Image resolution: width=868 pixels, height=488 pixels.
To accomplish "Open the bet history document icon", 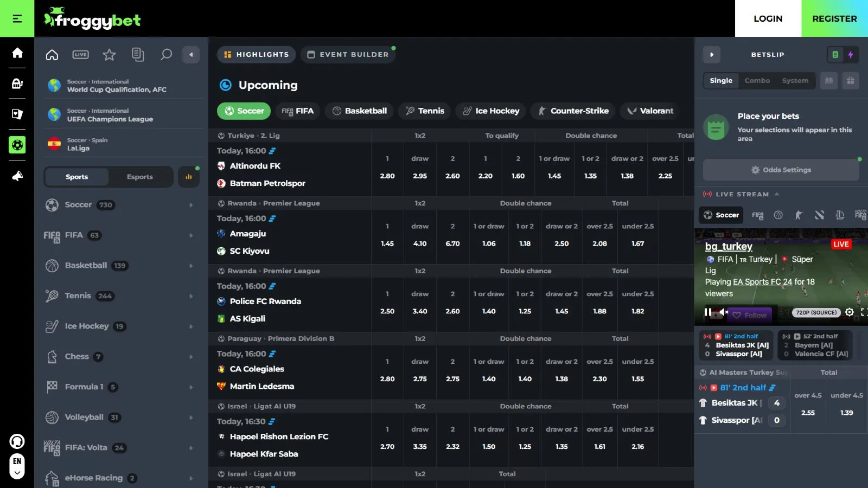I will (x=138, y=55).
